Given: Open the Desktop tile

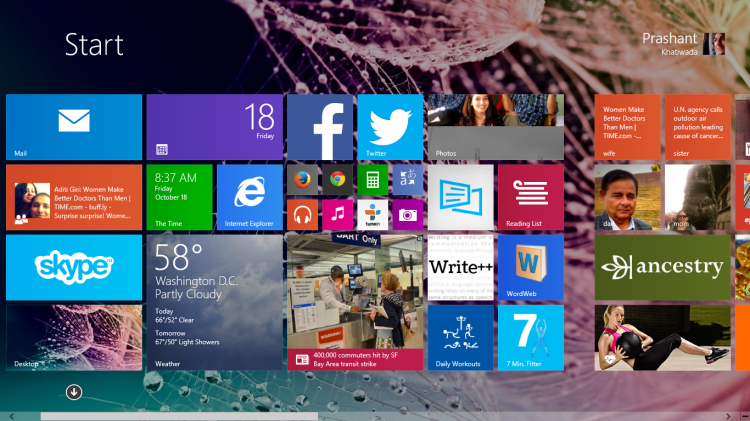Looking at the screenshot, I should click(x=74, y=338).
